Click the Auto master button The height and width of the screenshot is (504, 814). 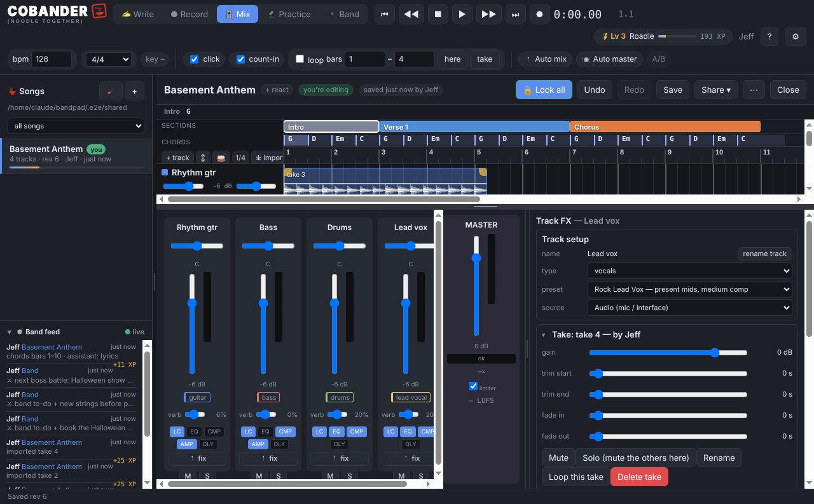coord(609,59)
